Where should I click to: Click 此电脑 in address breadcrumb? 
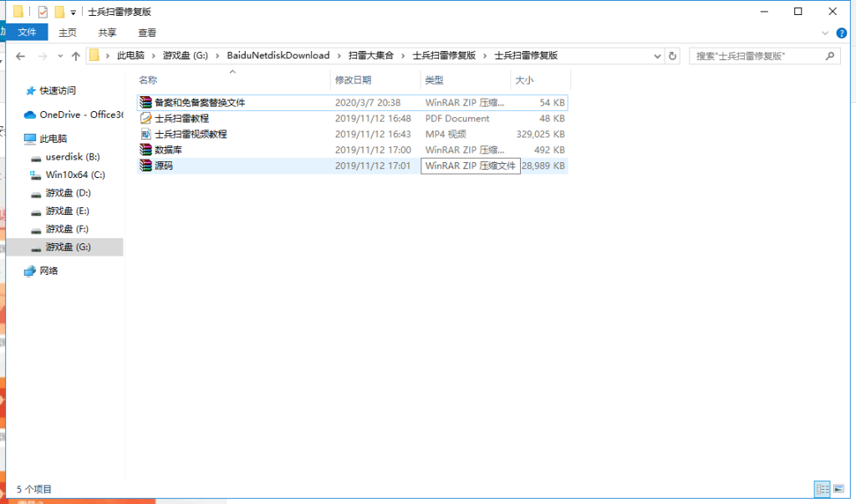coord(130,56)
